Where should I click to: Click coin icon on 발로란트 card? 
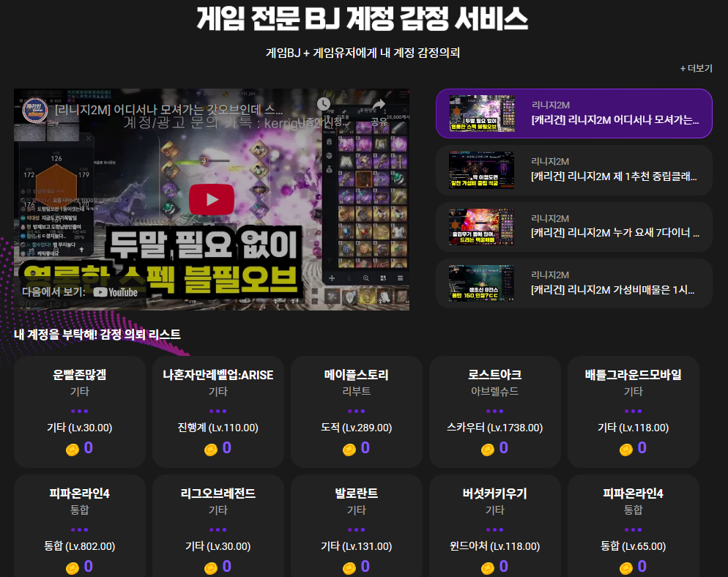[x=349, y=568]
